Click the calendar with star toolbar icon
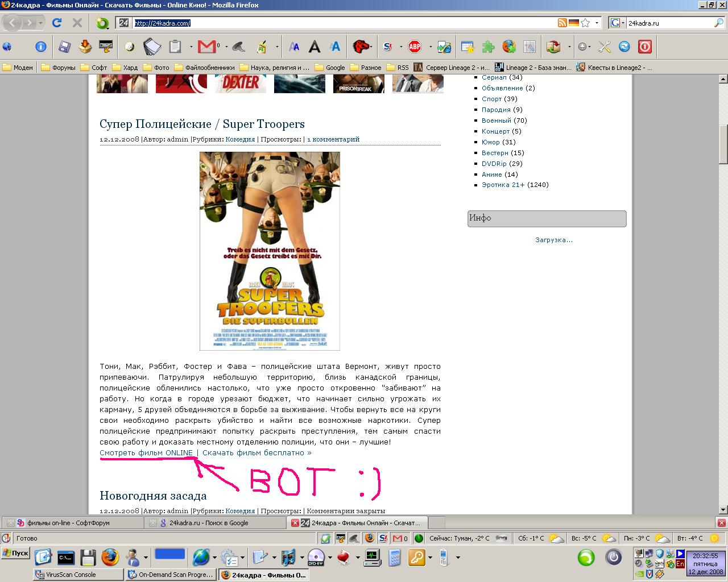This screenshot has width=728, height=582. (x=468, y=47)
